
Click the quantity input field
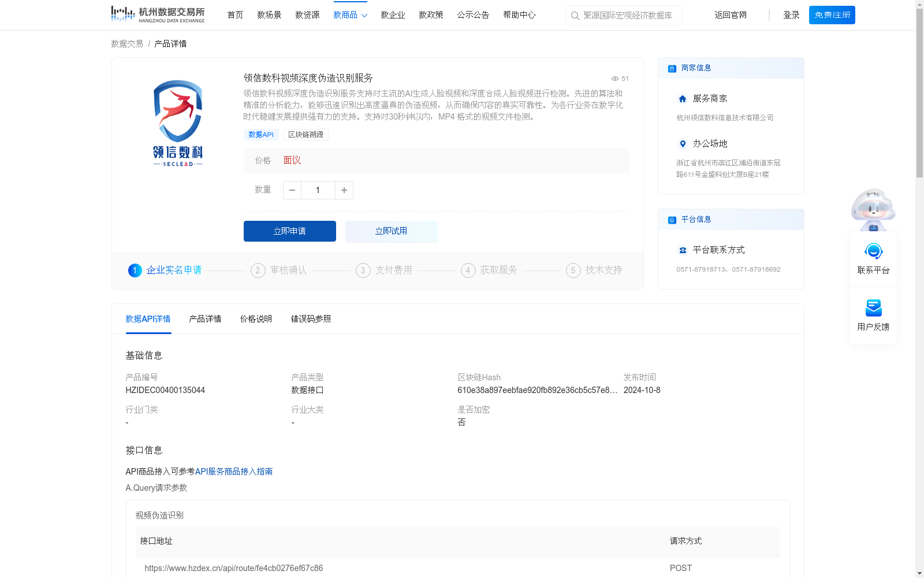click(318, 190)
